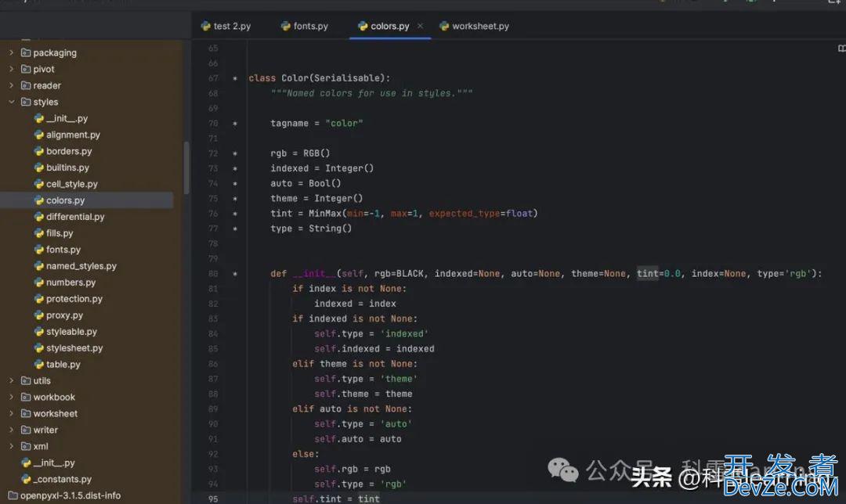This screenshot has width=846, height=504.
Task: Place cursor on line number 95
Action: [213, 499]
